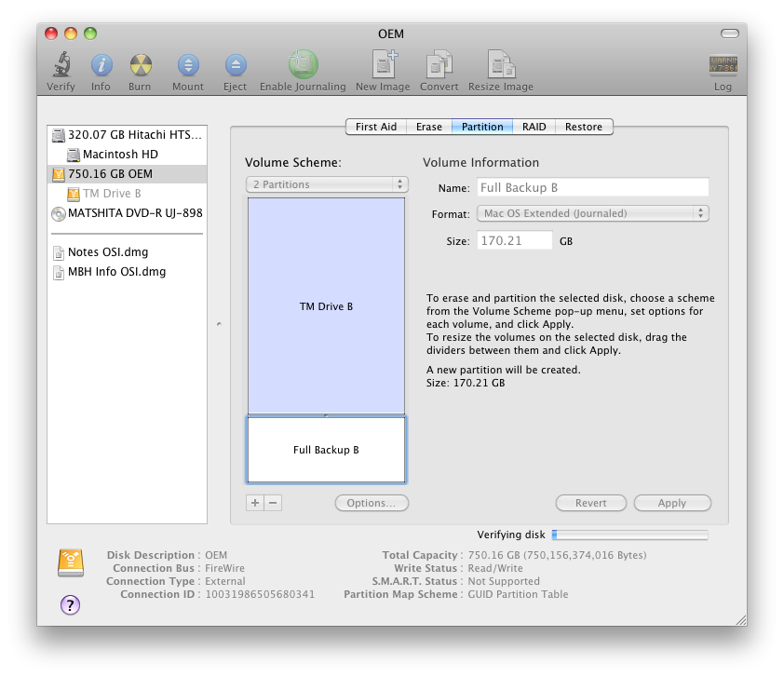The height and width of the screenshot is (677, 784).
Task: Select MBH Info OSI.dmg disk image
Action: tap(127, 272)
